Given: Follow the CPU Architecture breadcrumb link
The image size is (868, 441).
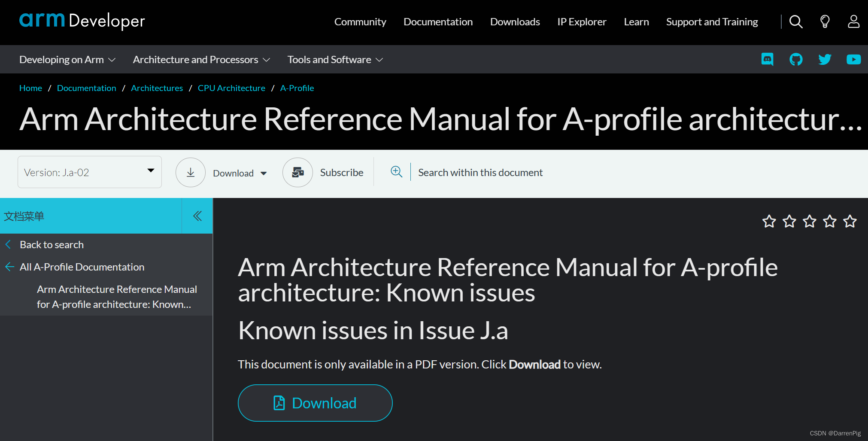Looking at the screenshot, I should (x=231, y=88).
